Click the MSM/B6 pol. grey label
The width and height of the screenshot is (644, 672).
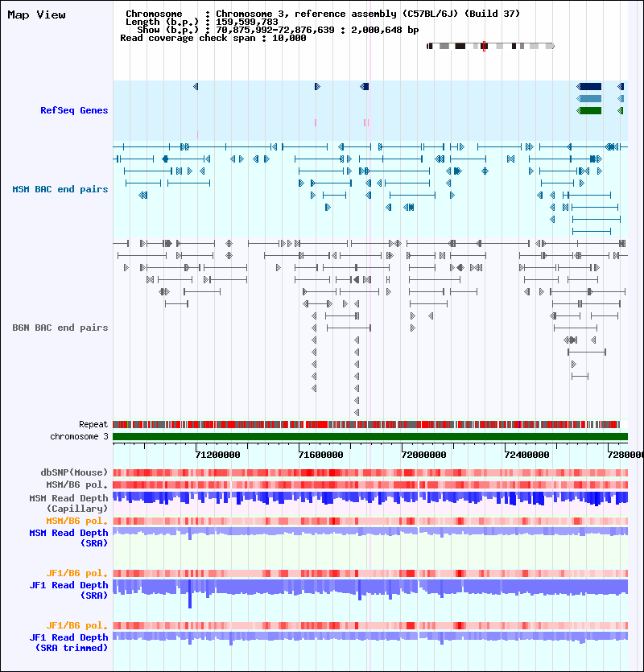click(x=77, y=484)
